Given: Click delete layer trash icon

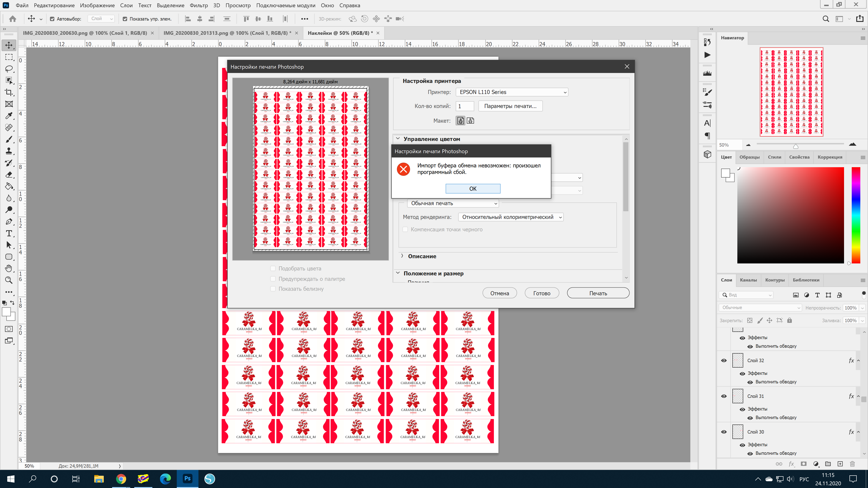Looking at the screenshot, I should click(852, 464).
